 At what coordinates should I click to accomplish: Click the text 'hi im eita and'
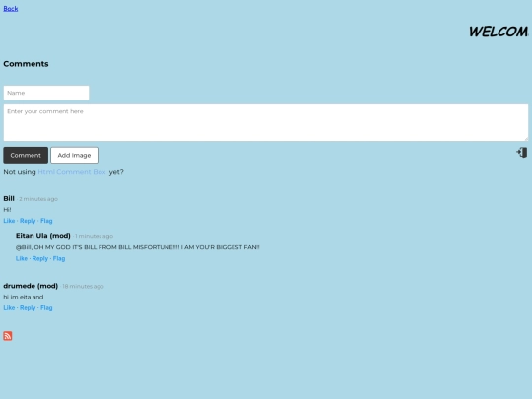coord(24,297)
